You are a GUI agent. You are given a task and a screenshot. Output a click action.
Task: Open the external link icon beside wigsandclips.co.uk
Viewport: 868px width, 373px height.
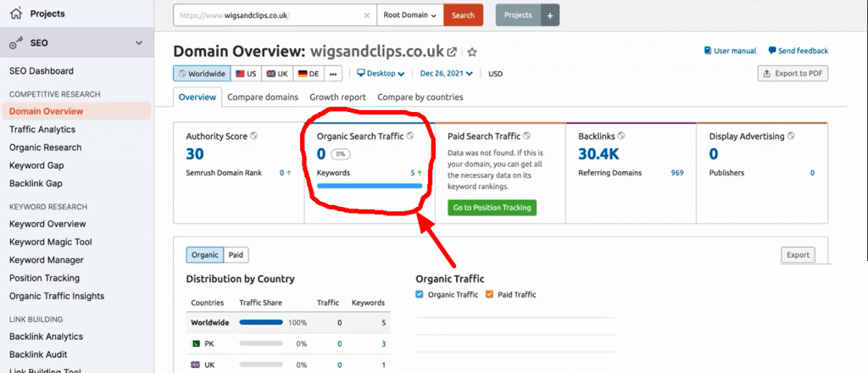point(453,52)
